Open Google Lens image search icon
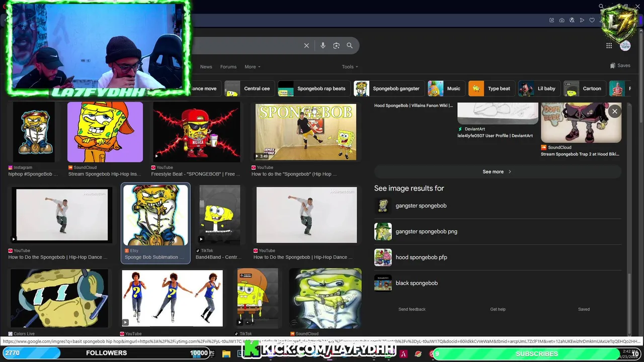The width and height of the screenshot is (644, 362). click(x=336, y=46)
